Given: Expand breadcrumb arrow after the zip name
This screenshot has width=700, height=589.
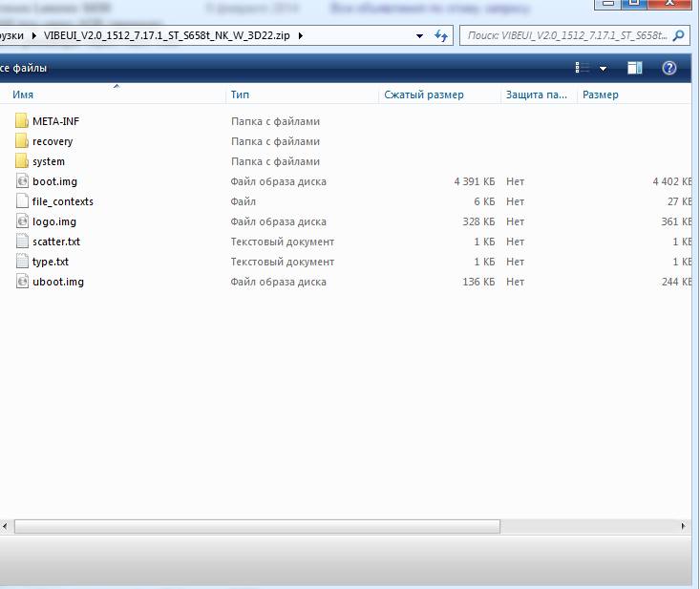Looking at the screenshot, I should (x=301, y=35).
